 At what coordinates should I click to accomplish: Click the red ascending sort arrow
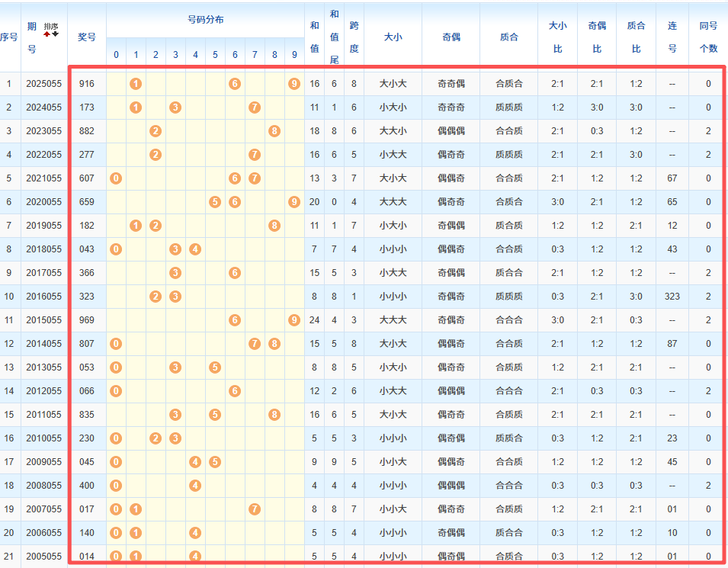(x=47, y=34)
